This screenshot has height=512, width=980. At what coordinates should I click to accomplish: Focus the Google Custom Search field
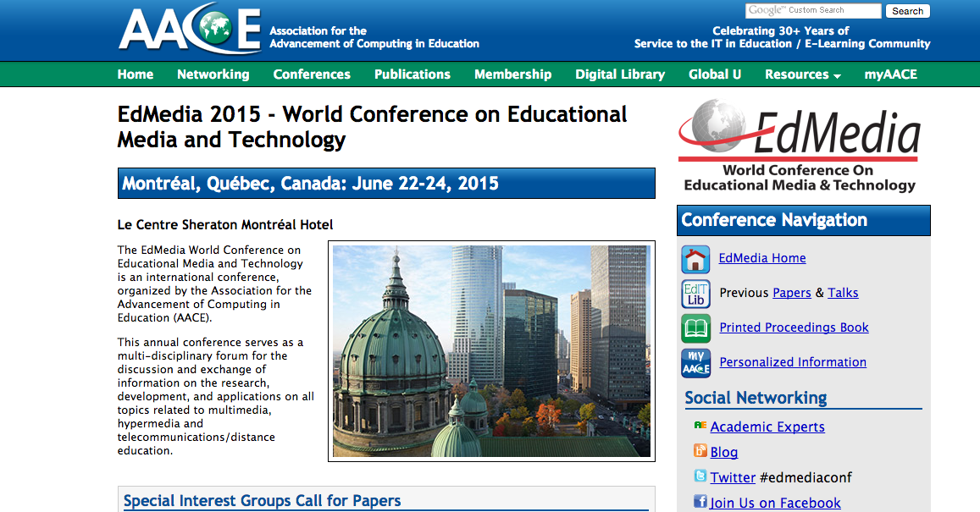pos(813,11)
